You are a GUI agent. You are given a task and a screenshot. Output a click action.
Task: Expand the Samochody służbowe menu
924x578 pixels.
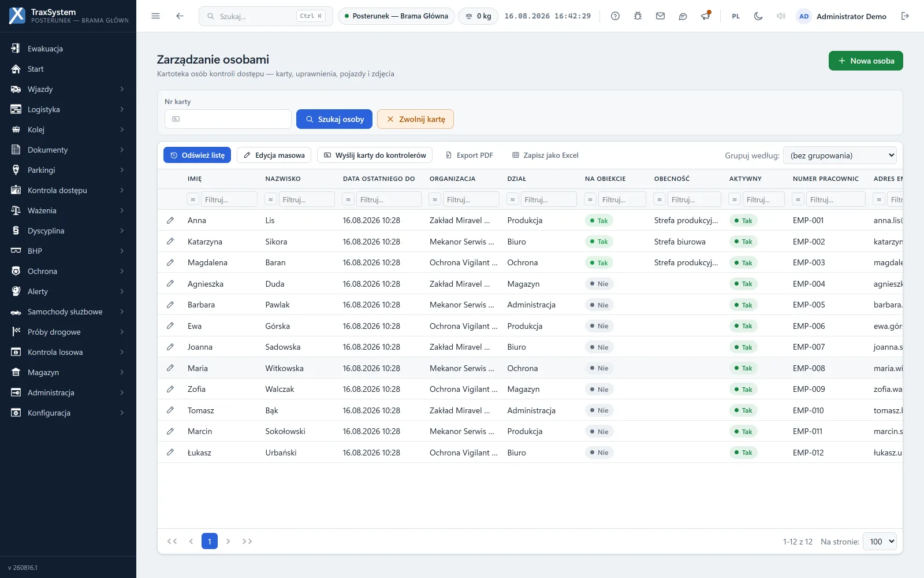click(68, 312)
